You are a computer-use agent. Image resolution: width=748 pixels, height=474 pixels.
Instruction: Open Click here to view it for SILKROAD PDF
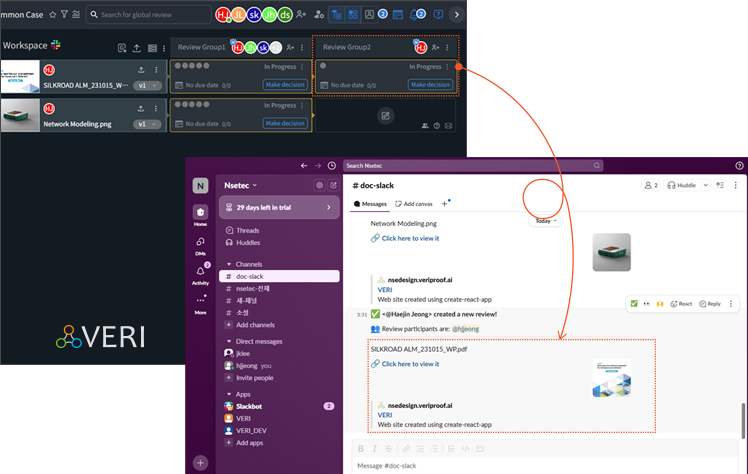pyautogui.click(x=410, y=363)
